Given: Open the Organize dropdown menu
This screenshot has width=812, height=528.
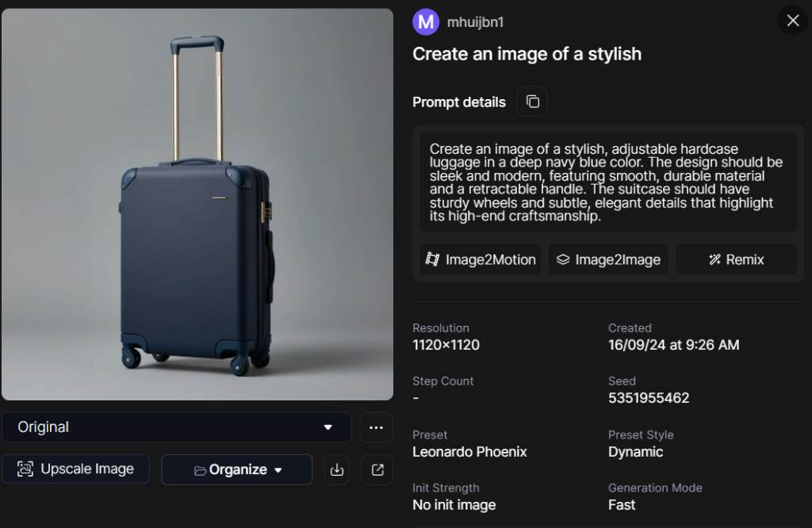Looking at the screenshot, I should (236, 469).
